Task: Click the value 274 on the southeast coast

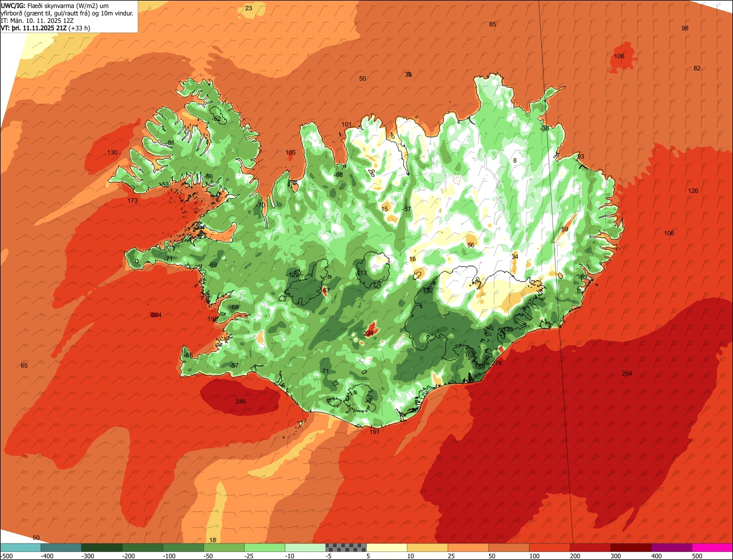Action: [x=496, y=363]
